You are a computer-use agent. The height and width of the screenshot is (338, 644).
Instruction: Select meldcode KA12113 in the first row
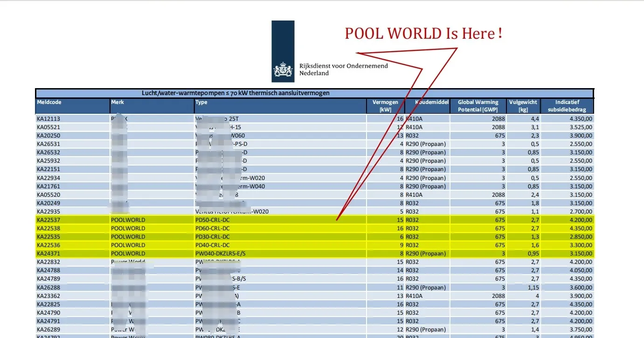tap(49, 118)
